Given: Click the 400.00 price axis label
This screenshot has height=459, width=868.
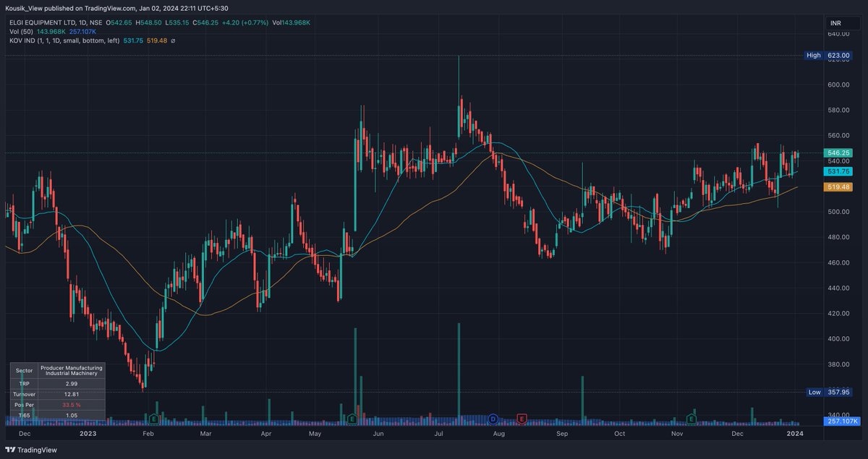Looking at the screenshot, I should point(839,338).
